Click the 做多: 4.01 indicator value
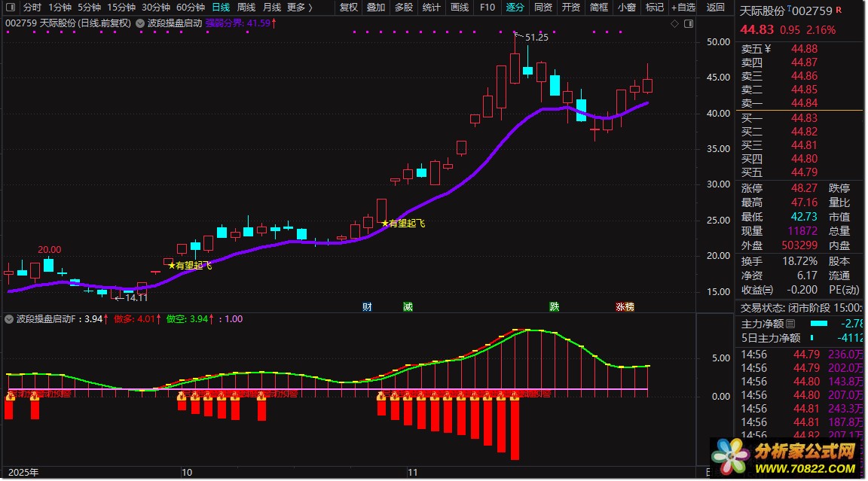The height and width of the screenshot is (481, 868). tap(137, 319)
